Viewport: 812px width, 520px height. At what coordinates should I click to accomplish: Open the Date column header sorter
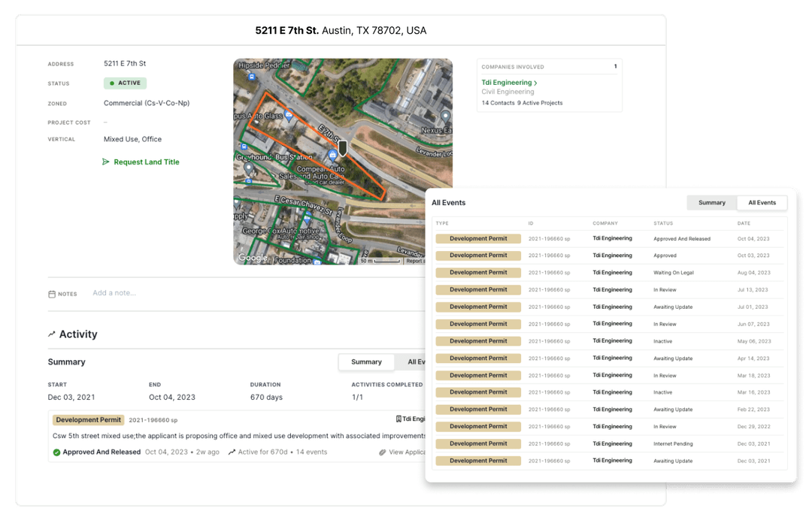744,223
